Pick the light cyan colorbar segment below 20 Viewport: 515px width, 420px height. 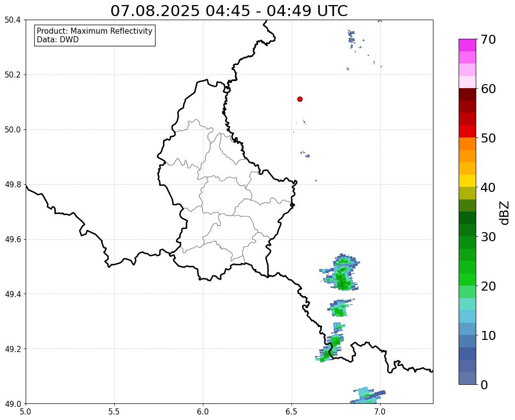(467, 304)
